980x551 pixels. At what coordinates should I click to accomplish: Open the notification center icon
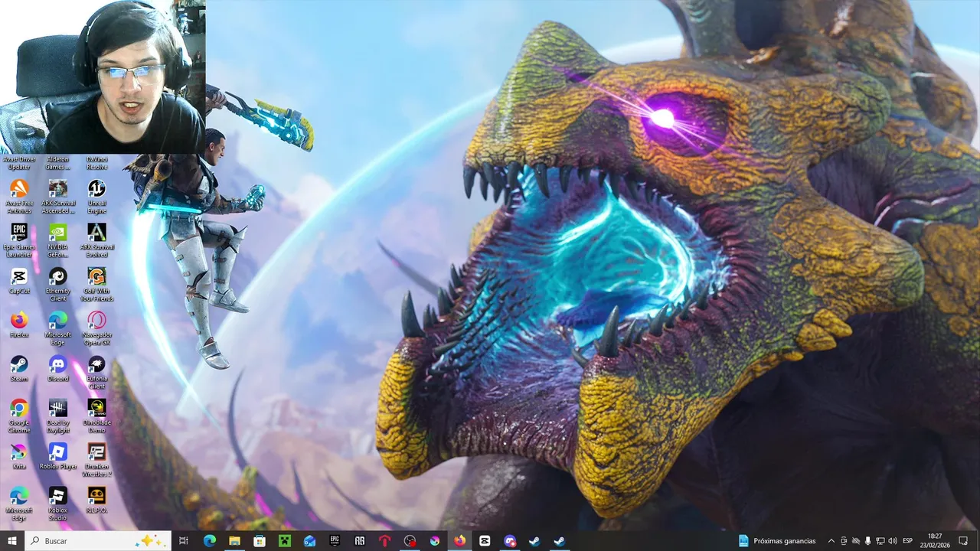tap(963, 540)
